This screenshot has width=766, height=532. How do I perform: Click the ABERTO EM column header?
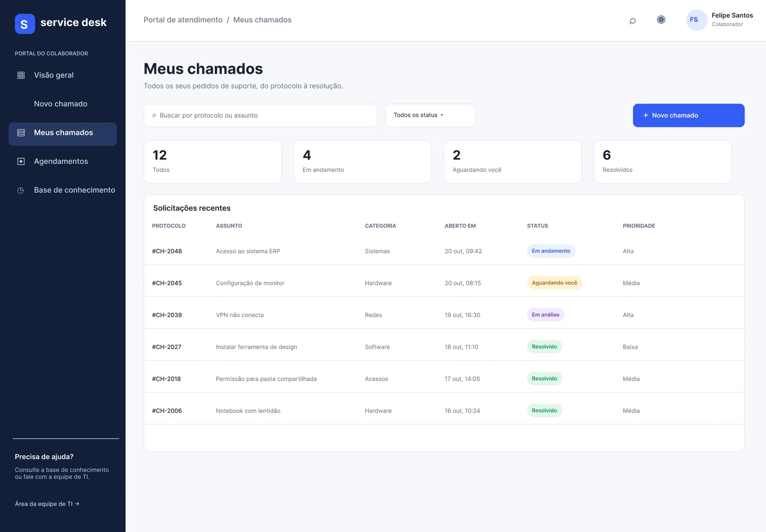460,226
